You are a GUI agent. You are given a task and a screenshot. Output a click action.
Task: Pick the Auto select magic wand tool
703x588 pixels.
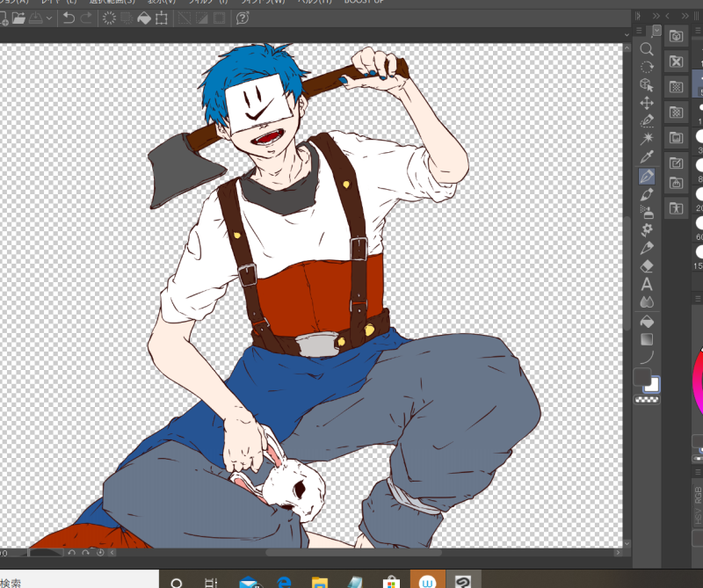[647, 139]
